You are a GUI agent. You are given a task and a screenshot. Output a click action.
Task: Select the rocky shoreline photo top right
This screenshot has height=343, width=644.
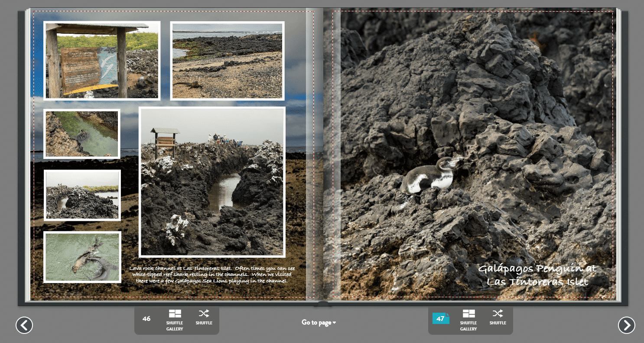coord(228,61)
